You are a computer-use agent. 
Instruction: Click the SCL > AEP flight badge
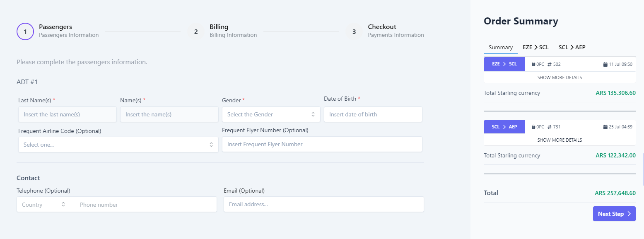coord(504,127)
